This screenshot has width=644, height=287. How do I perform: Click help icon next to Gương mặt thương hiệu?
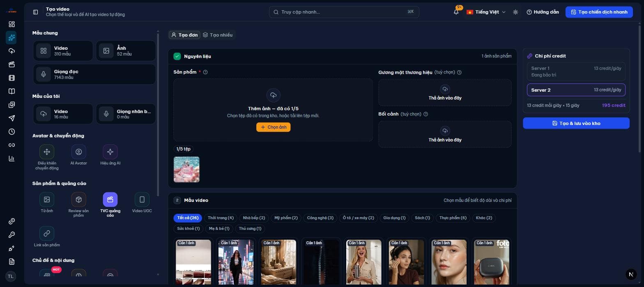pos(459,72)
